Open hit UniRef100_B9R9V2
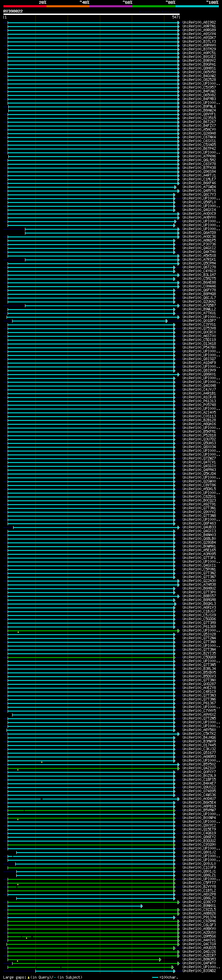222x980 pixels. pyautogui.click(x=199, y=60)
